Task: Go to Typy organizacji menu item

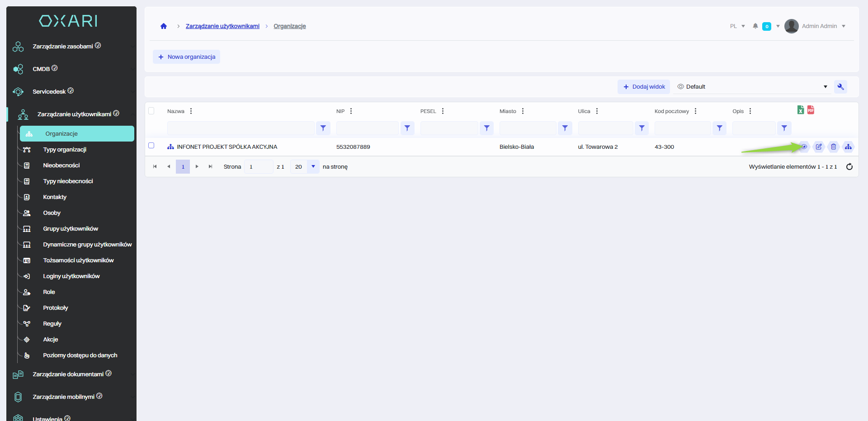Action: pos(65,150)
